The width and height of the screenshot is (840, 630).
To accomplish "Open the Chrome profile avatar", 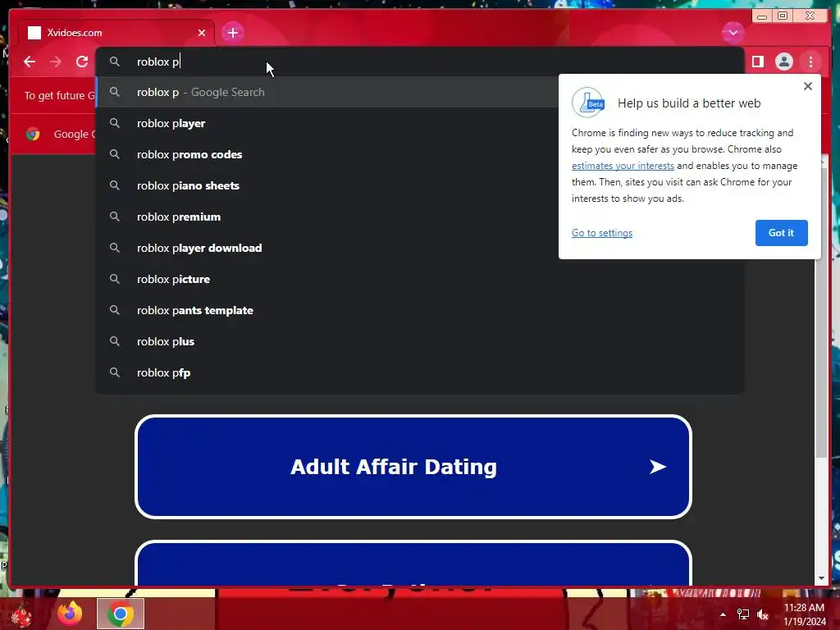I will [783, 62].
